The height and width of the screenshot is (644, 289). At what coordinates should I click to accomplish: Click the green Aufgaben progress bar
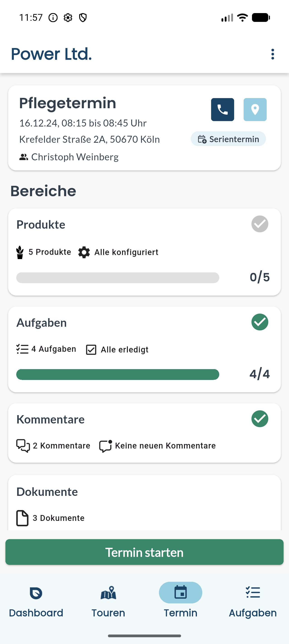(118, 375)
